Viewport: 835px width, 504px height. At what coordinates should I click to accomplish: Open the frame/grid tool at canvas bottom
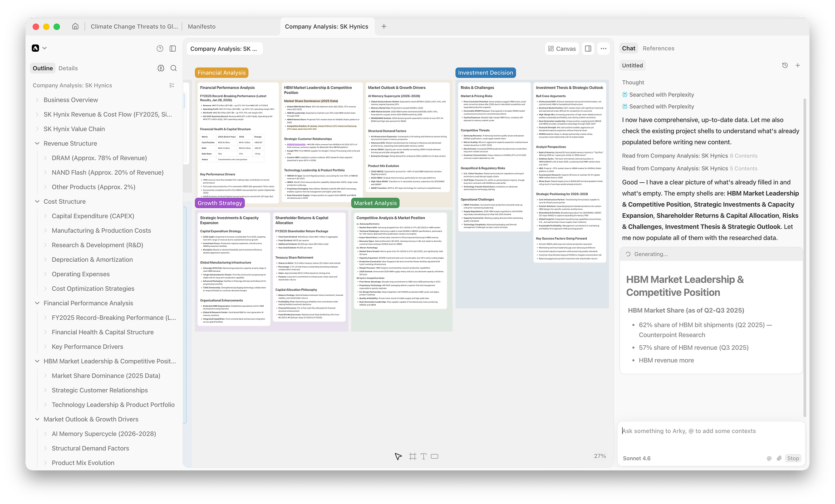pyautogui.click(x=413, y=456)
